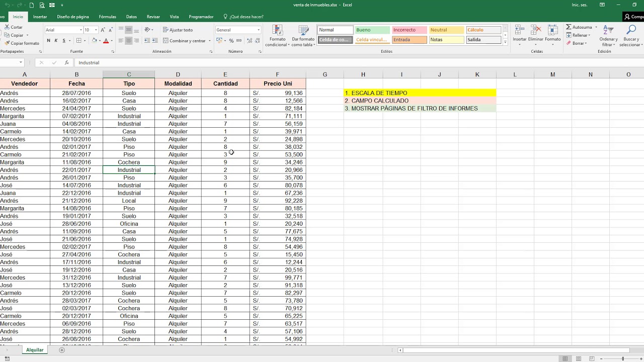Click Ajustar texto
644x362 pixels.
(178, 30)
